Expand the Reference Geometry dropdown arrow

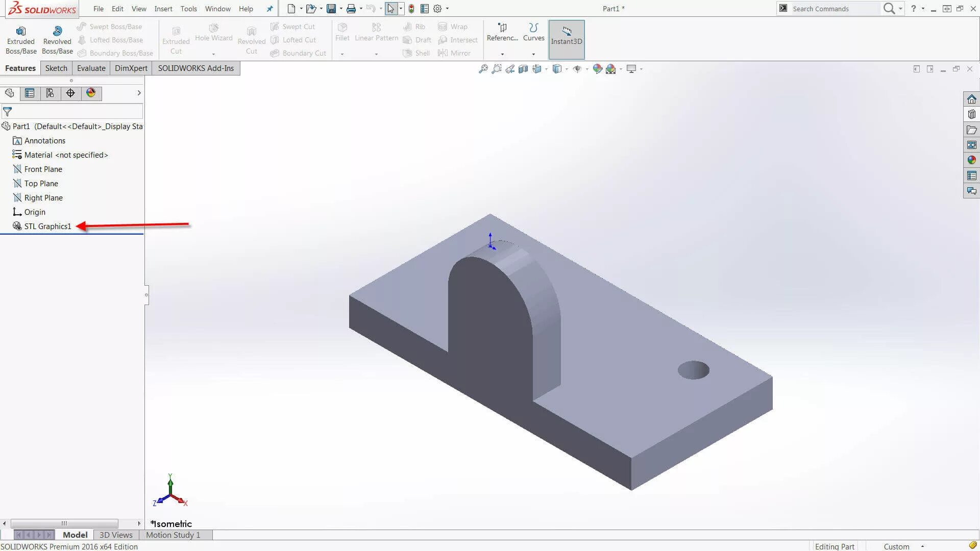click(502, 54)
